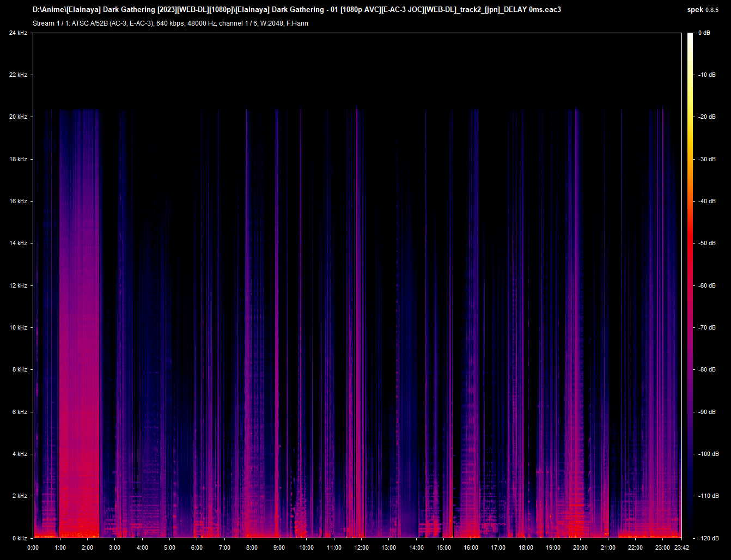The width and height of the screenshot is (731, 560).
Task: Click the 4 kHz frequency label
Action: click(x=20, y=454)
